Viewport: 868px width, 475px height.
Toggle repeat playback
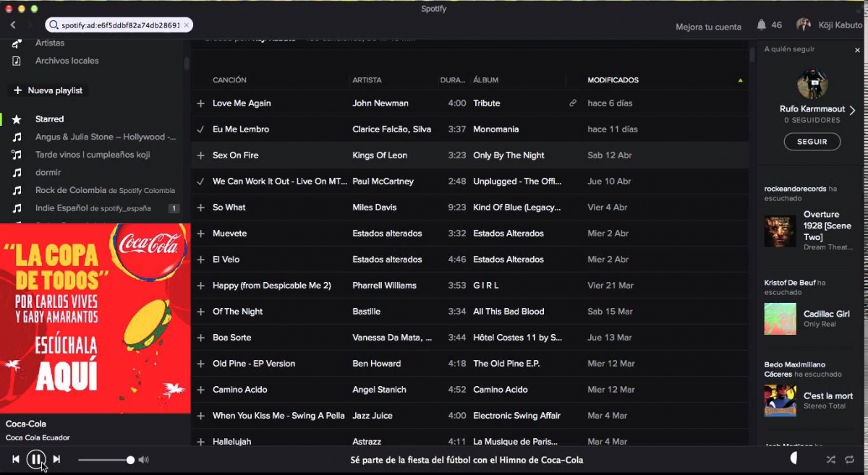pos(850,460)
